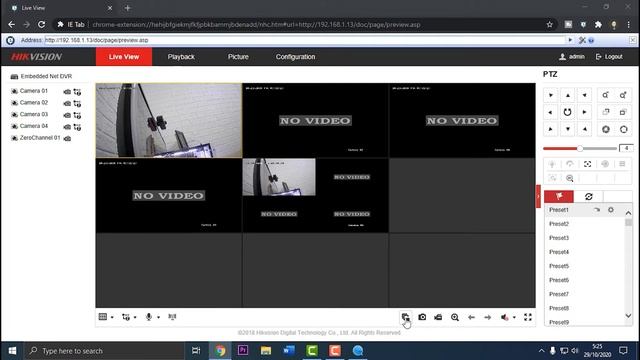
Task: Click the PTZ focus far icon
Action: pyautogui.click(x=623, y=112)
